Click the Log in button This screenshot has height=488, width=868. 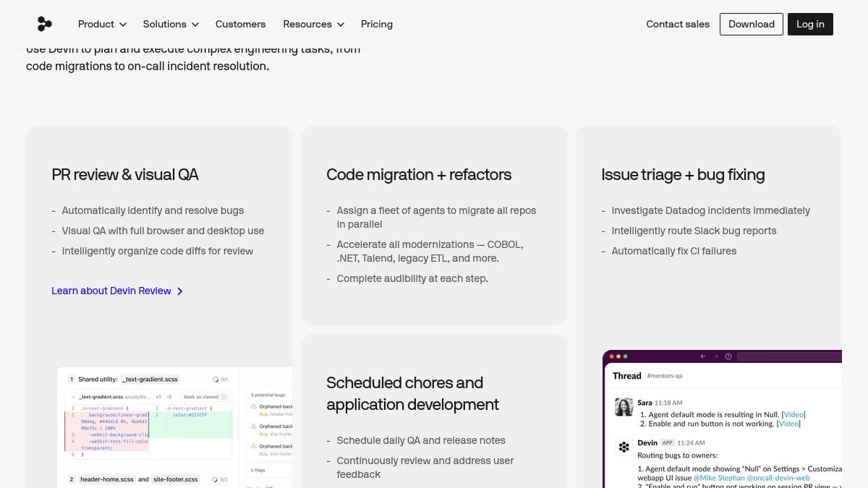click(x=810, y=24)
